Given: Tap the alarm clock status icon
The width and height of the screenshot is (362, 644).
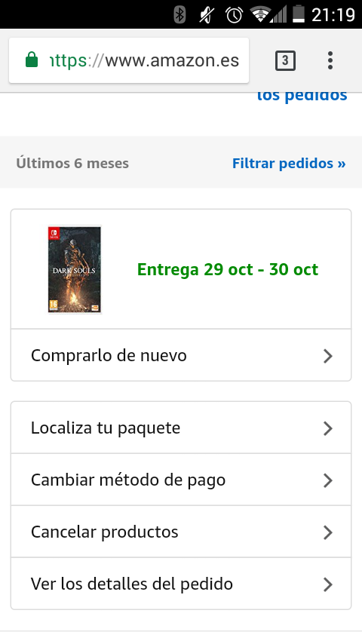Looking at the screenshot, I should coord(234,15).
